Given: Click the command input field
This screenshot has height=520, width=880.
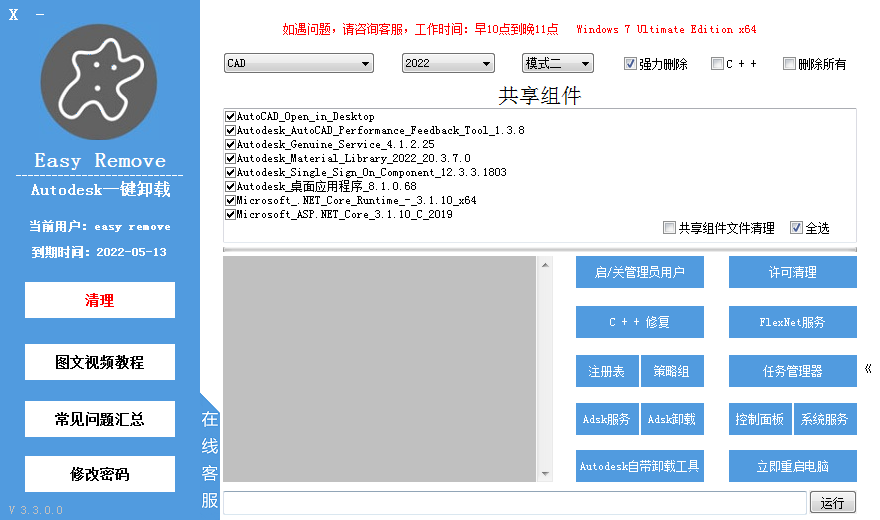Looking at the screenshot, I should 515,503.
